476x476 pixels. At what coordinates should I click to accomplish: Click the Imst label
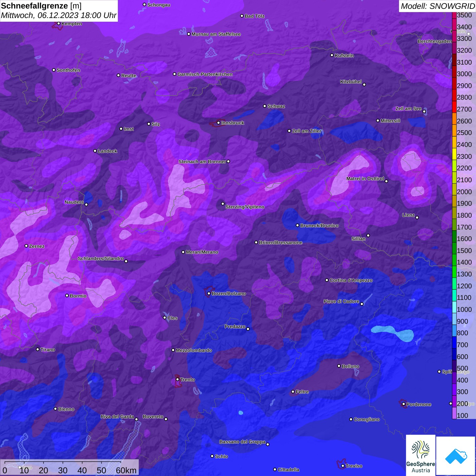[x=129, y=129]
